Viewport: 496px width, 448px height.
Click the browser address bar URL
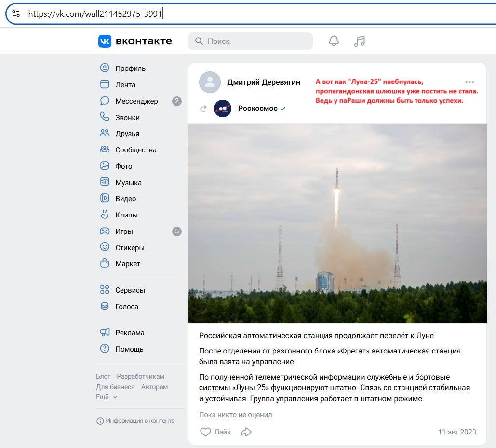coord(95,14)
